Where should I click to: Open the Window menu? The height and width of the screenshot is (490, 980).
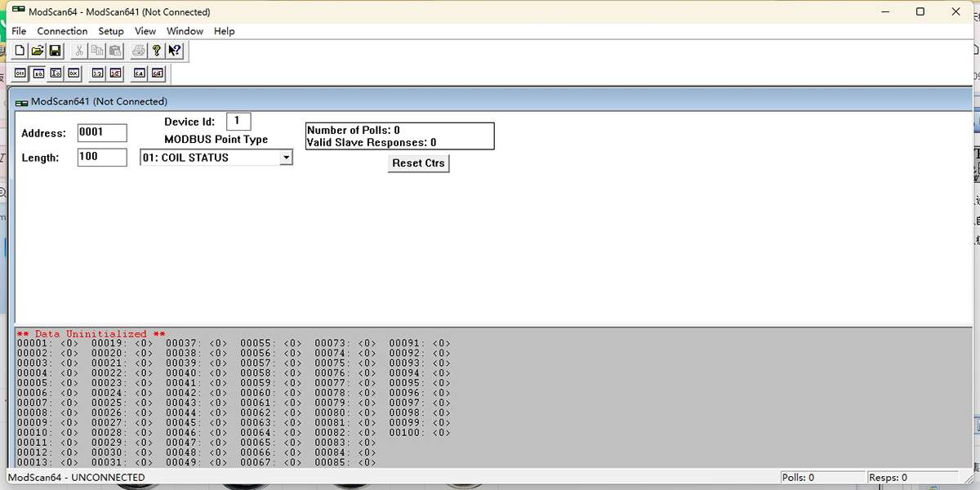pyautogui.click(x=185, y=31)
